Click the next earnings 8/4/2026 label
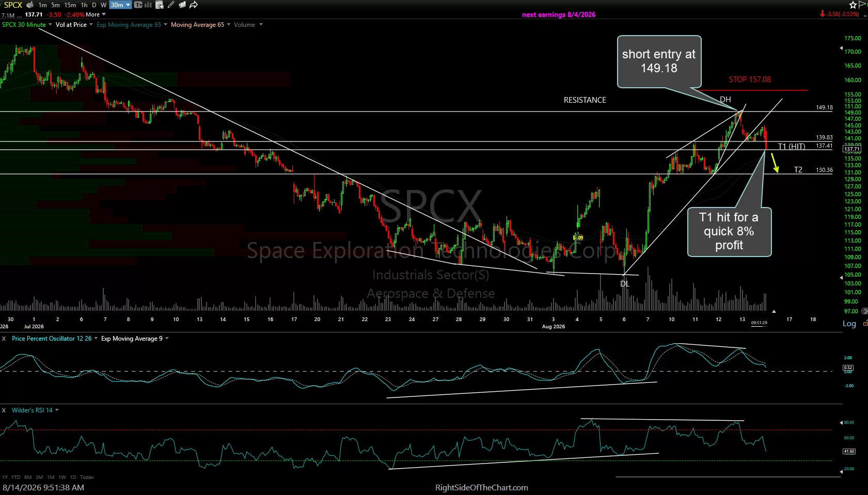868x495 pixels. 559,14
